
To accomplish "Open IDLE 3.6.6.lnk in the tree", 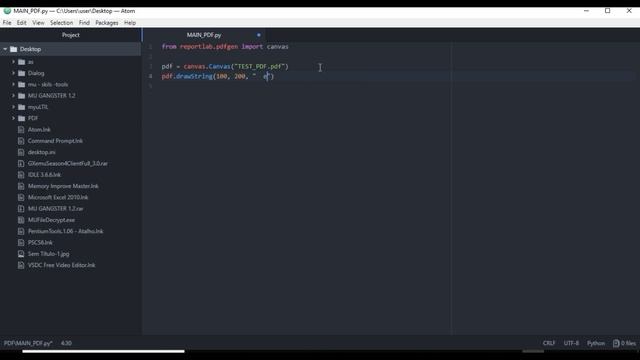I will coord(44,175).
